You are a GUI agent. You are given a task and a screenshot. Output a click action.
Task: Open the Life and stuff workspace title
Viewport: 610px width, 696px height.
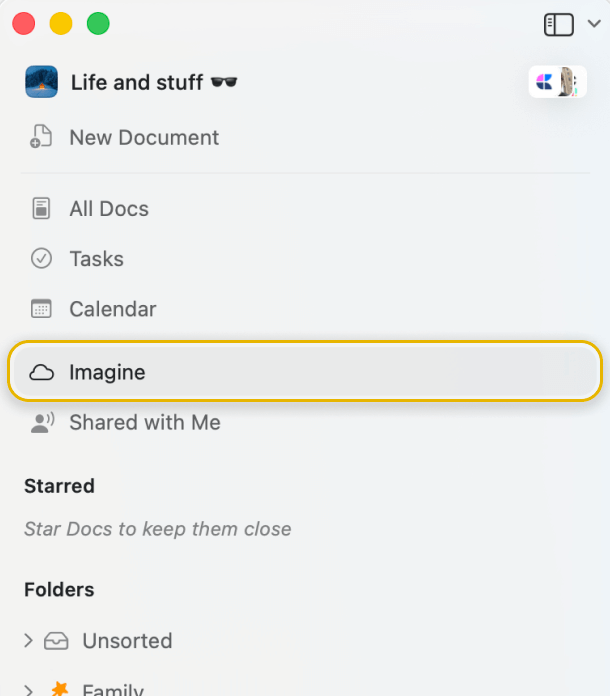point(154,83)
